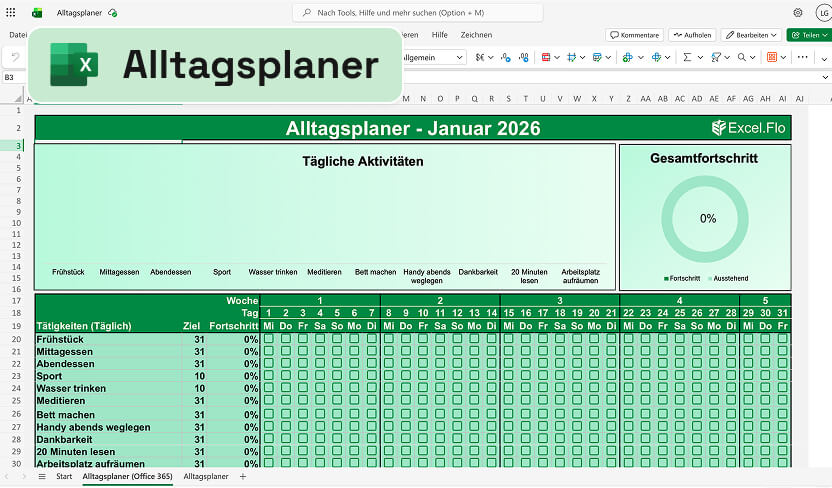The width and height of the screenshot is (832, 488).
Task: Add a new sheet with plus icon
Action: 242,477
